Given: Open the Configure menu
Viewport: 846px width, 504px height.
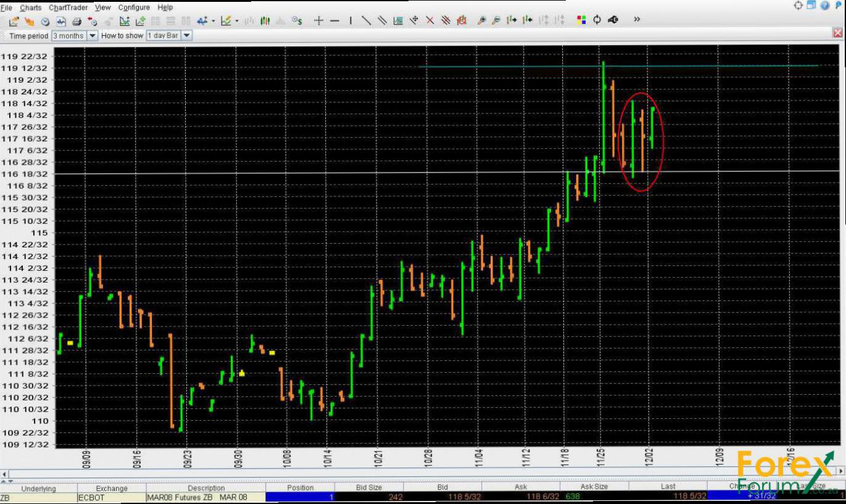Looking at the screenshot, I should 134,7.
